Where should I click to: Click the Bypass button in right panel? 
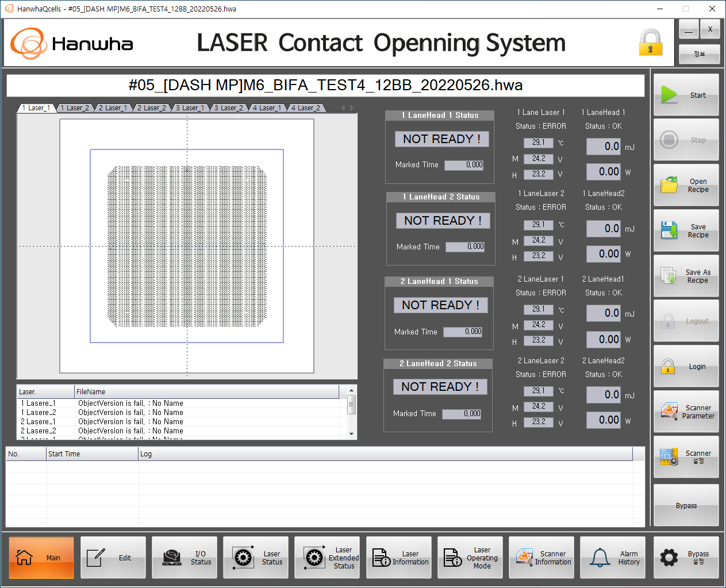(x=686, y=505)
